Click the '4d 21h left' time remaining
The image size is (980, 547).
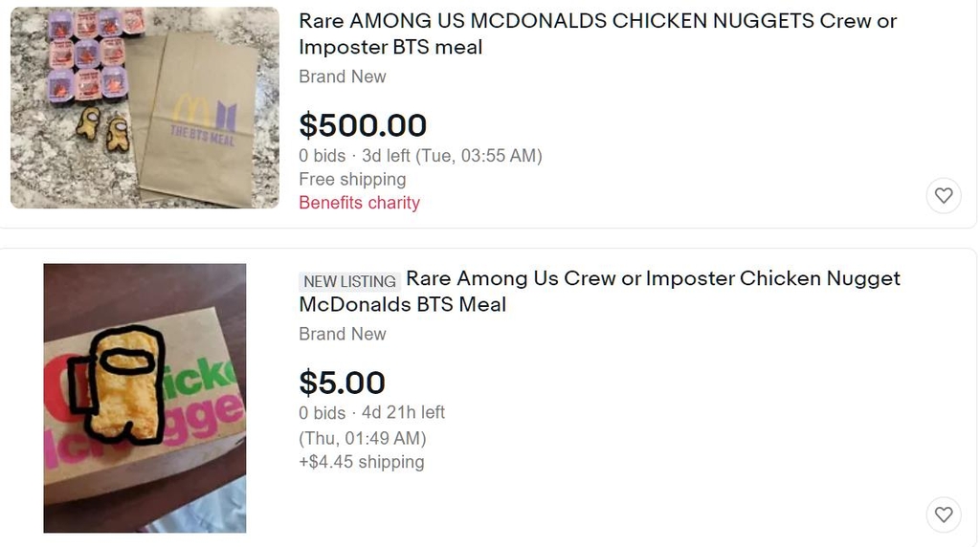(x=403, y=412)
